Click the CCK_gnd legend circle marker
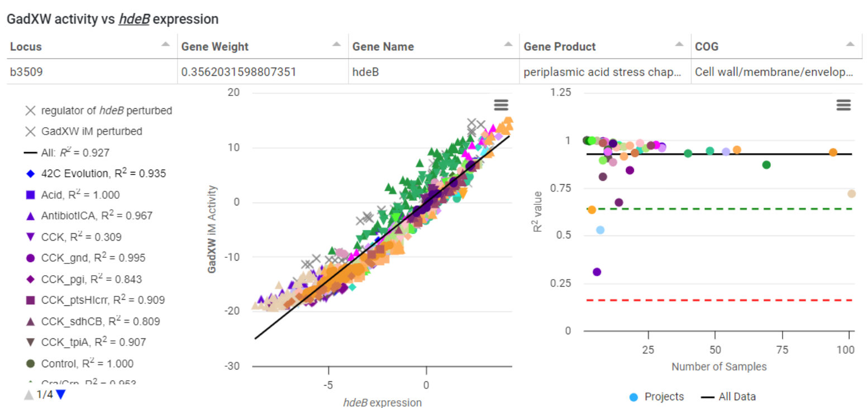868x408 pixels. [x=31, y=258]
